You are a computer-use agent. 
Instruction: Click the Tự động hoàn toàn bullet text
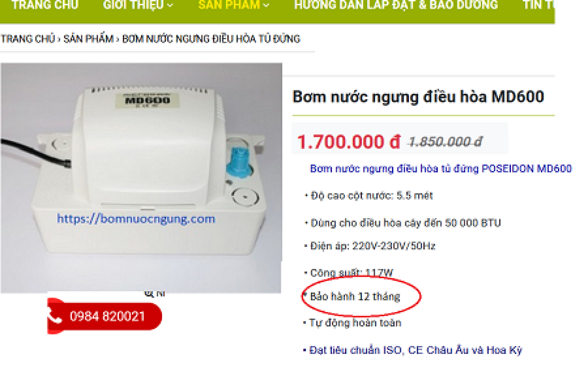click(x=355, y=323)
